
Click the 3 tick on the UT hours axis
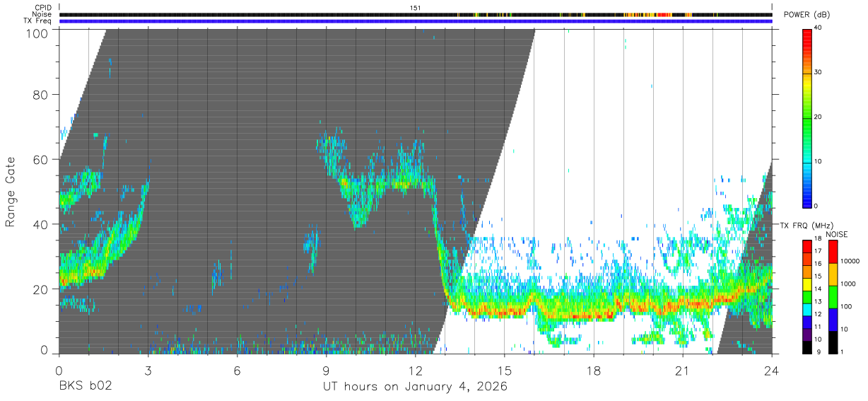pos(148,371)
